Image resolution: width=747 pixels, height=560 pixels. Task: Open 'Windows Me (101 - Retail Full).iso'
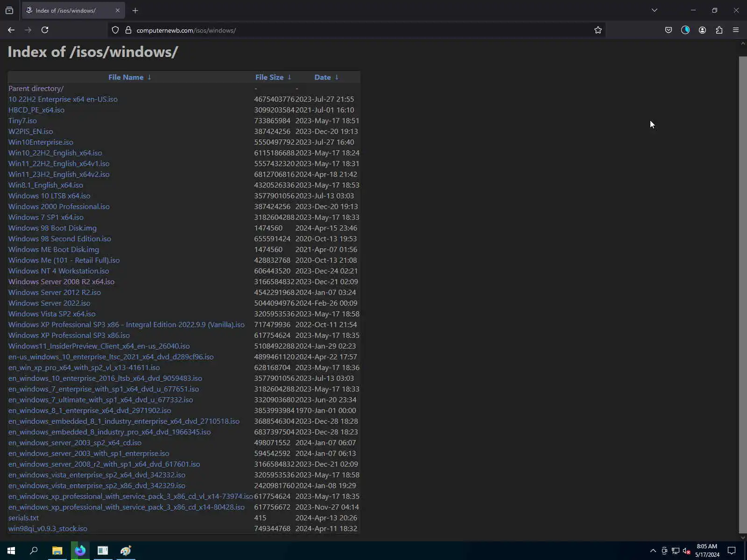pos(64,260)
